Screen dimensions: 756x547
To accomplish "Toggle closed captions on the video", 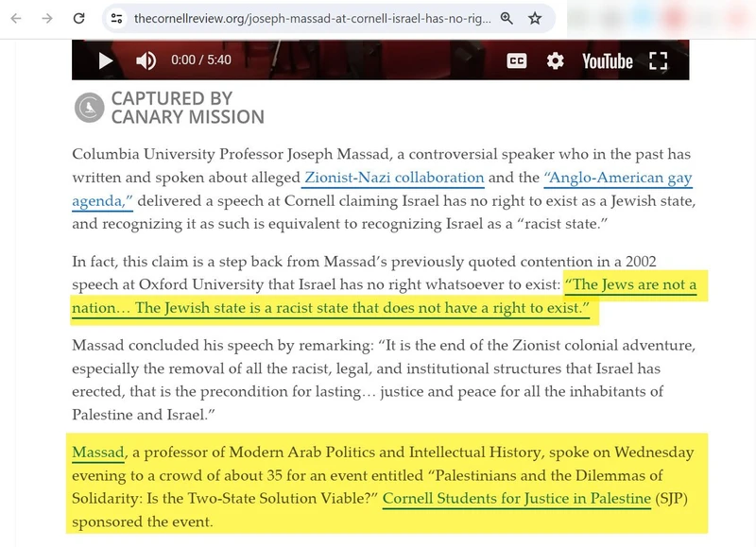I will 517,61.
